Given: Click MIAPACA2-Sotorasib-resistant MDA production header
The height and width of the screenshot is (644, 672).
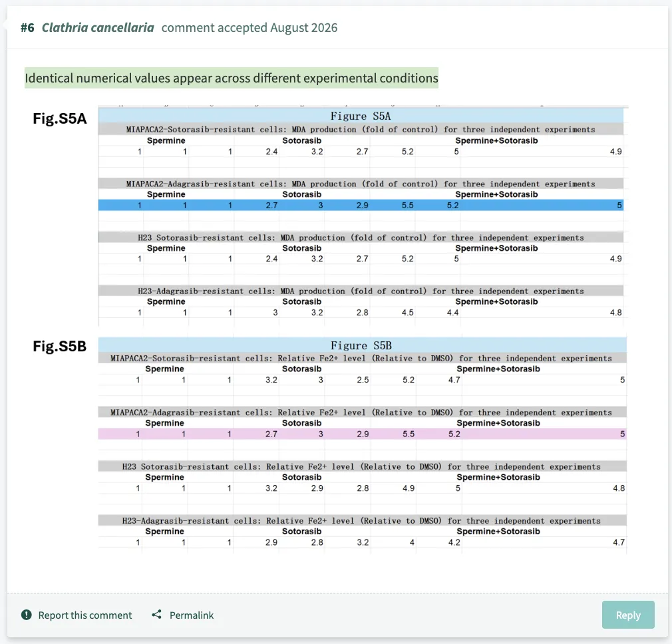Looking at the screenshot, I should [x=361, y=130].
